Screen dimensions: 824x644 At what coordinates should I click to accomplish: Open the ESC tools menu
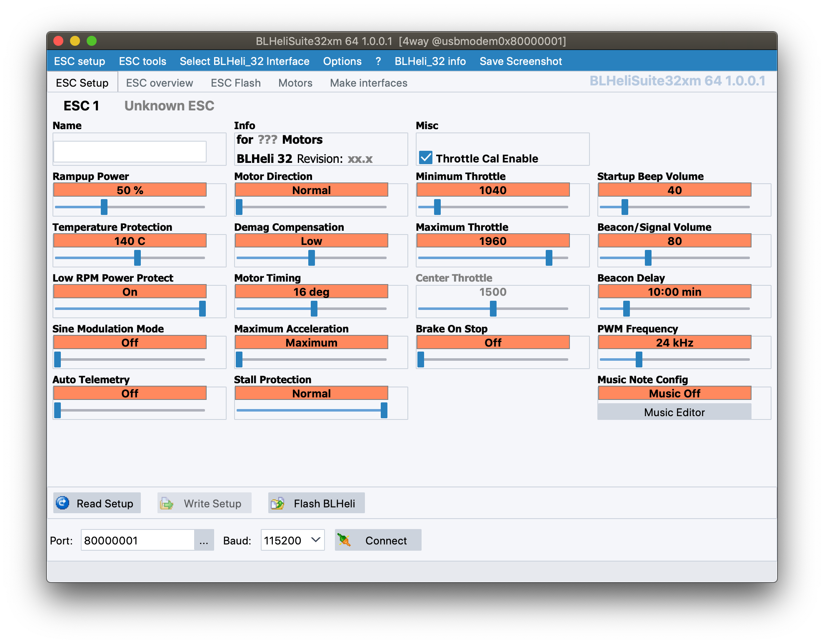pos(142,61)
